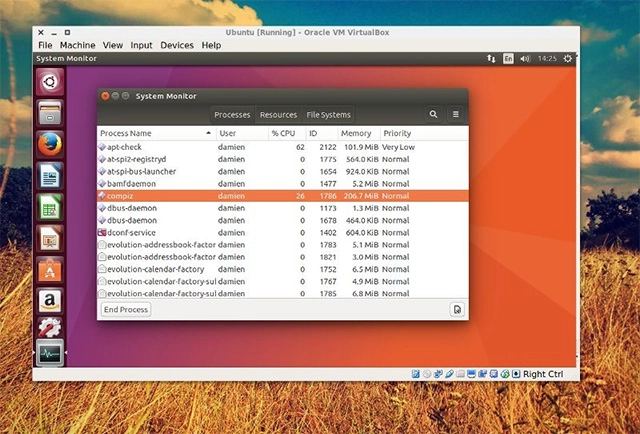This screenshot has width=640, height=434.
Task: Open the File menu in VirtualBox
Action: point(45,45)
